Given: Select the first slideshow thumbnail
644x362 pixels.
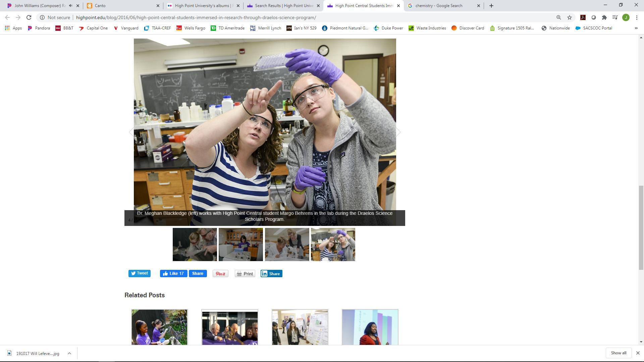Looking at the screenshot, I should point(195,245).
